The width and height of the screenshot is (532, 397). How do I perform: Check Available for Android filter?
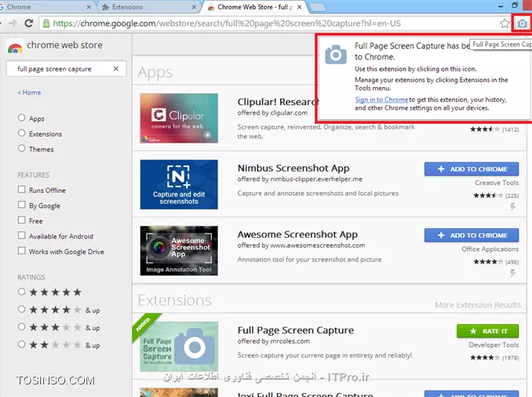pyautogui.click(x=21, y=235)
